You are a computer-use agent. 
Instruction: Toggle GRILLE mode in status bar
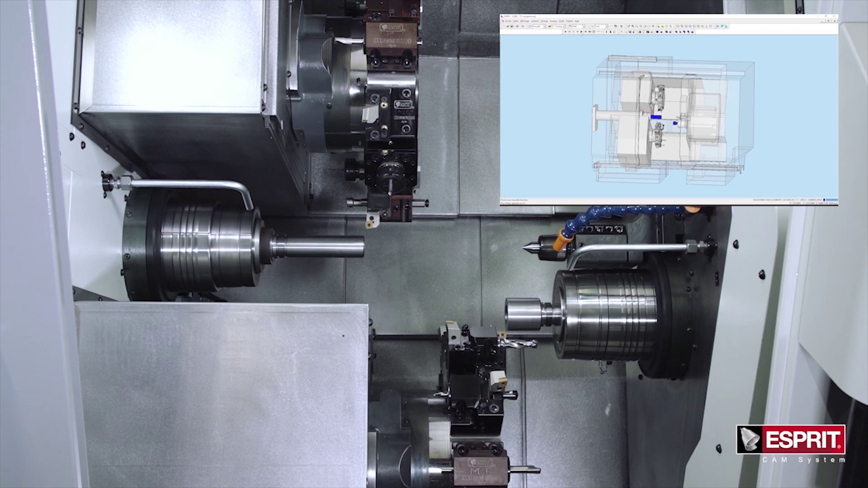click(x=803, y=200)
